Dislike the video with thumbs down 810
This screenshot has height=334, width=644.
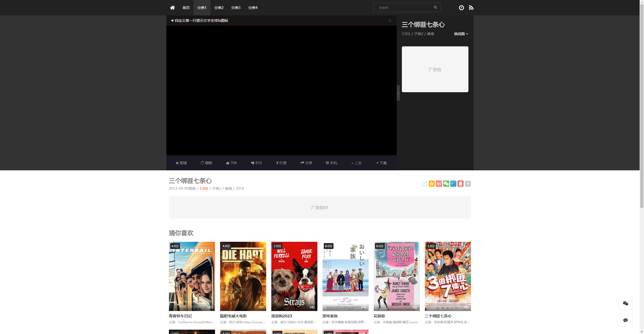tap(256, 163)
